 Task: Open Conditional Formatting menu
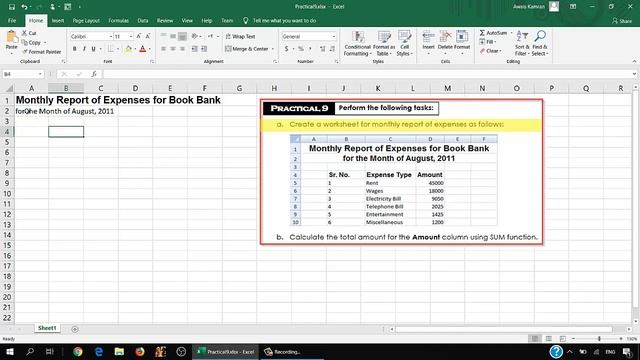pos(357,43)
